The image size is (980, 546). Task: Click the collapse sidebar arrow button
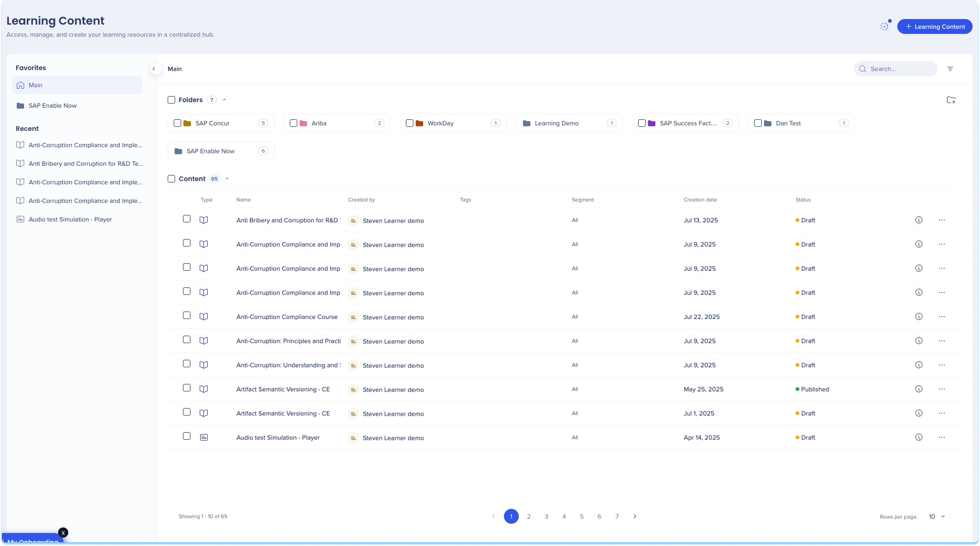[x=154, y=69]
